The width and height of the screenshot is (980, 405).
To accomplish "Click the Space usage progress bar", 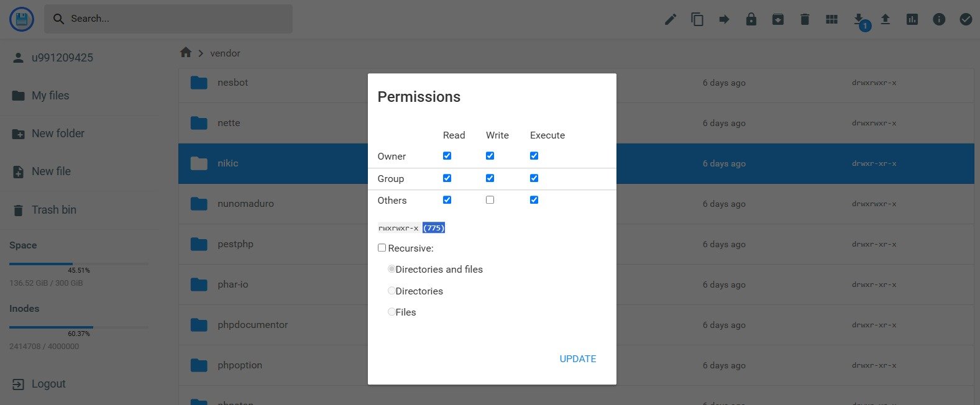I will pyautogui.click(x=79, y=264).
